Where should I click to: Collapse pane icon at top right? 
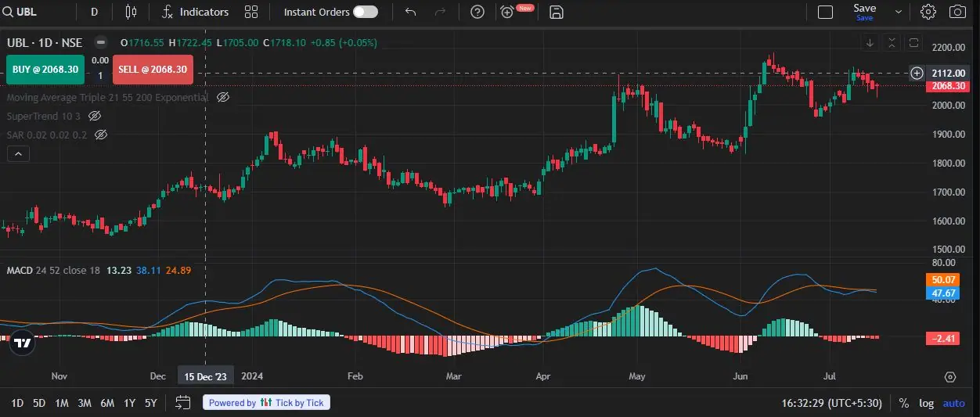[x=892, y=42]
